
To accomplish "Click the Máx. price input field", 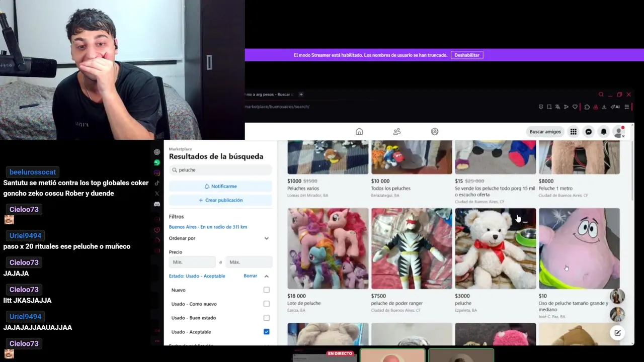I will coord(249,262).
